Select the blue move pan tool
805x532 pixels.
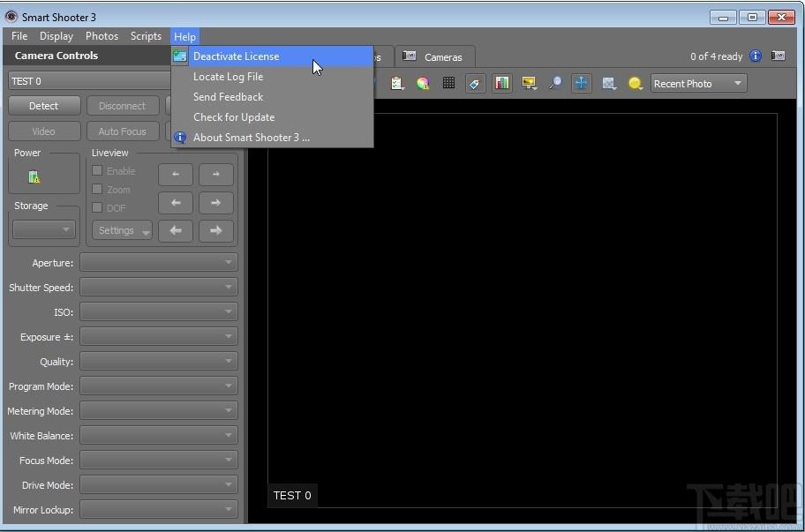coord(581,83)
